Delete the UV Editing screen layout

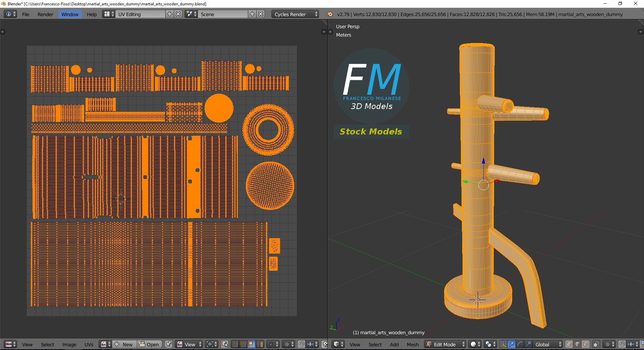coord(178,14)
